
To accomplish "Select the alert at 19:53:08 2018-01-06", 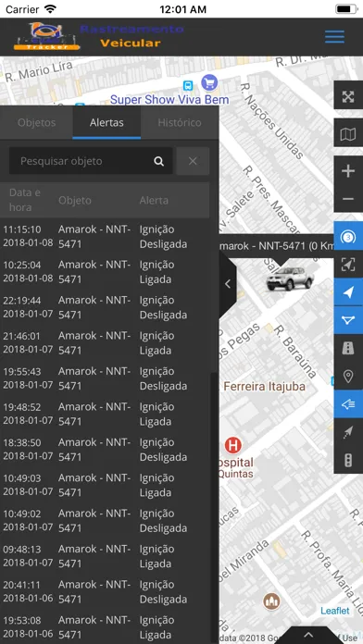I will (105, 627).
